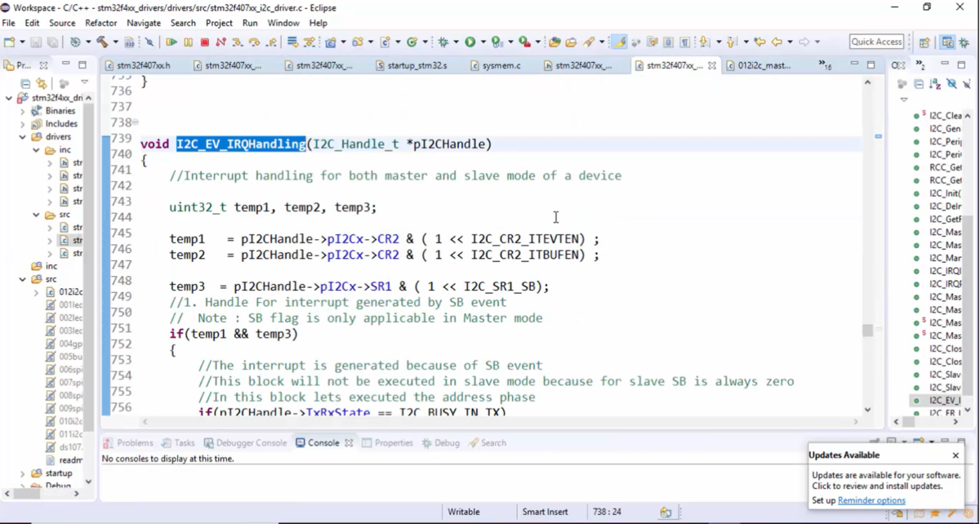Open the Project menu
The width and height of the screenshot is (980, 524).
(219, 23)
